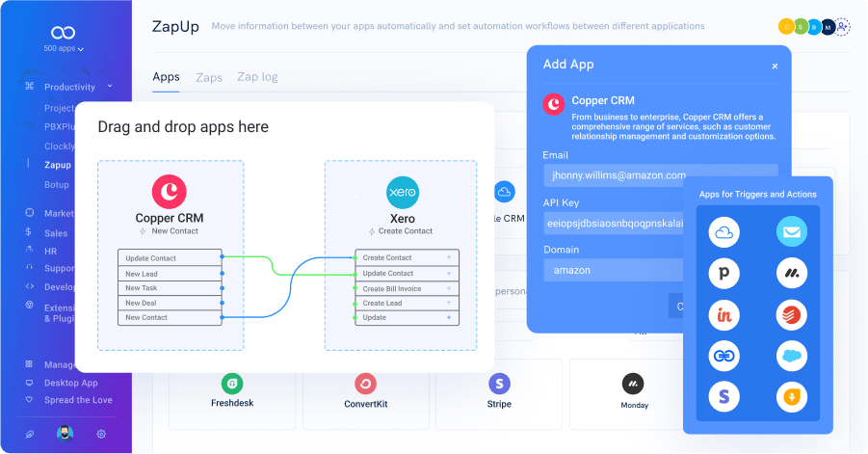This screenshot has height=454, width=868.
Task: Close the Add App dialog
Action: [775, 67]
